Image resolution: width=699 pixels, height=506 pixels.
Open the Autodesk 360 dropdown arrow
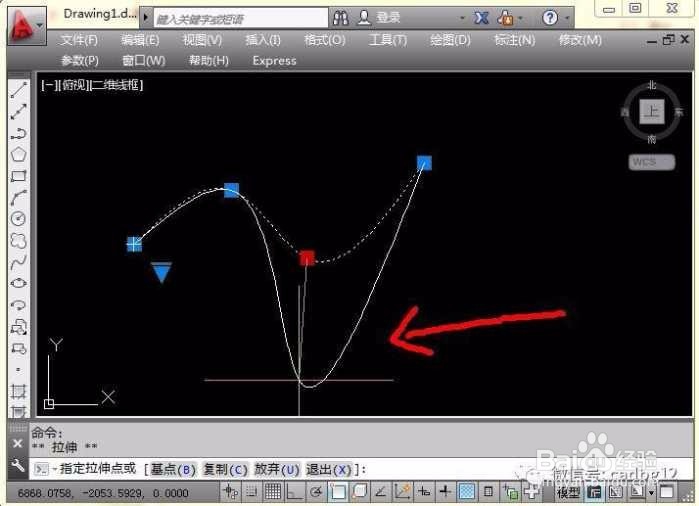point(521,18)
